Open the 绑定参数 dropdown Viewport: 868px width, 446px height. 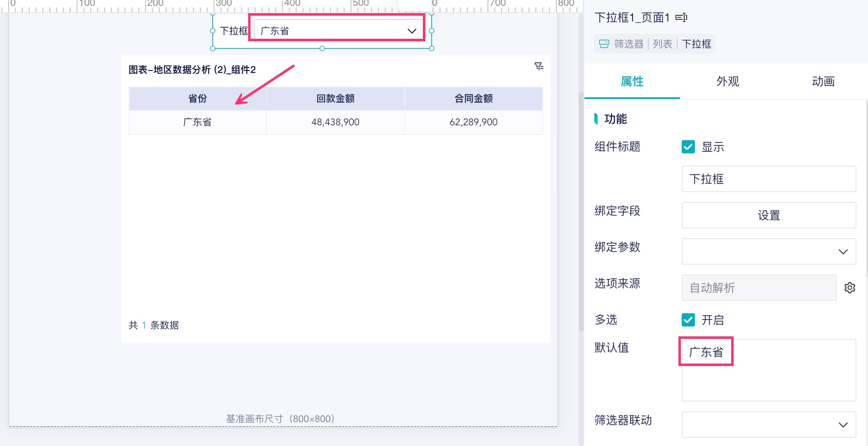(x=769, y=251)
